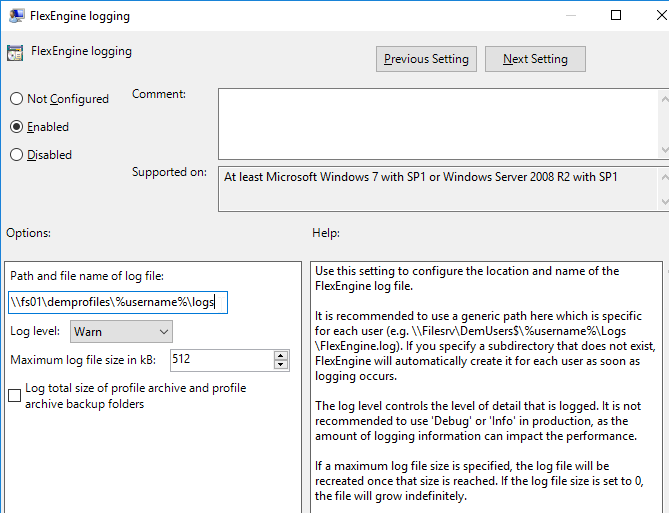The image size is (669, 513).
Task: Click 'Maximum log file size in kB' label
Action: click(83, 360)
